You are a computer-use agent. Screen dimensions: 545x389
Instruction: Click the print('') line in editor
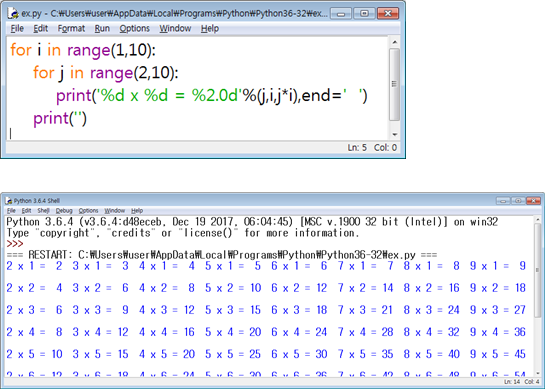(x=60, y=119)
